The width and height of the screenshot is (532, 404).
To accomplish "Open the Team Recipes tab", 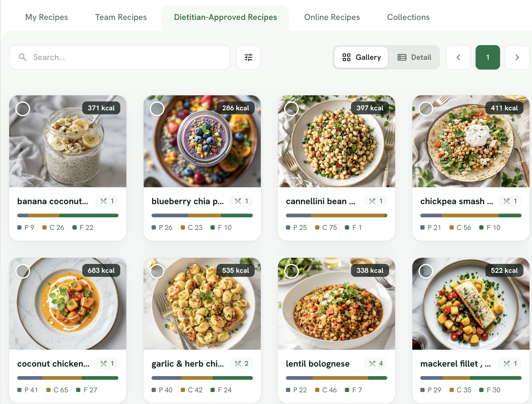I will point(121,17).
